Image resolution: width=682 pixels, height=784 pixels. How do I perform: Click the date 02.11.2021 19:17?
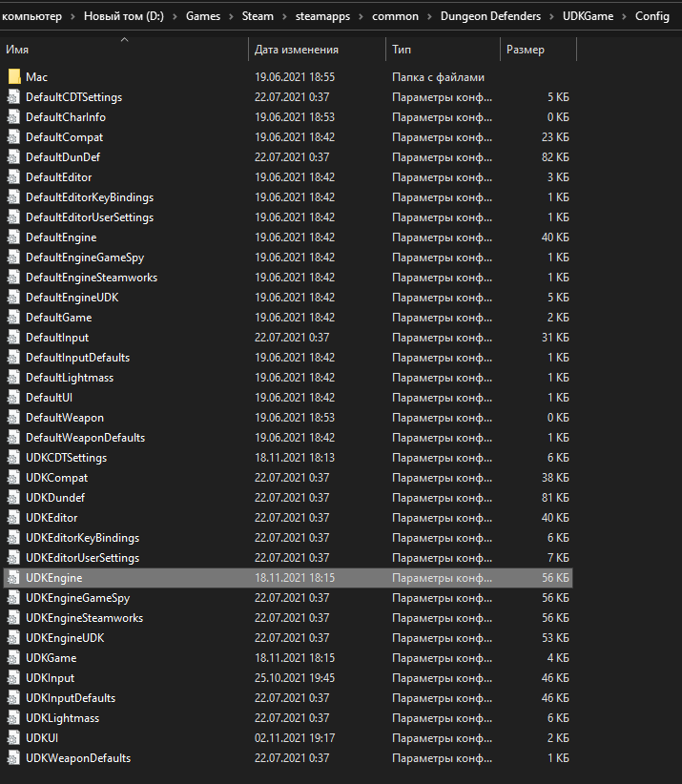(x=295, y=737)
